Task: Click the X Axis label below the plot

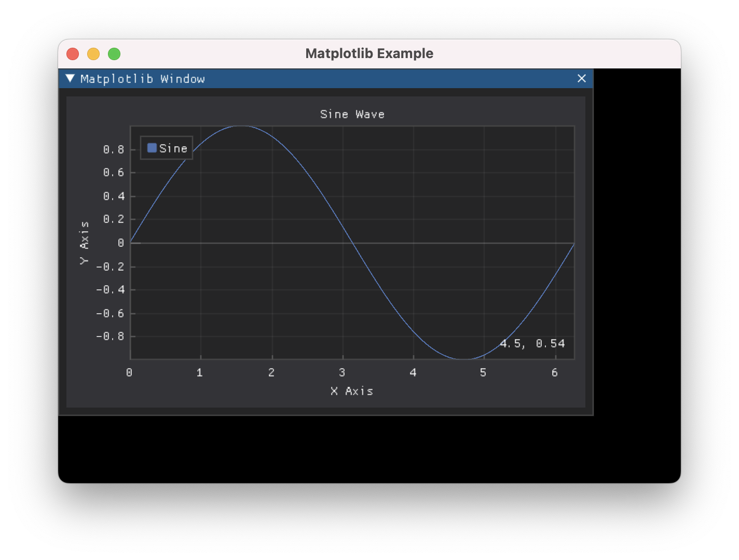Action: coord(352,391)
